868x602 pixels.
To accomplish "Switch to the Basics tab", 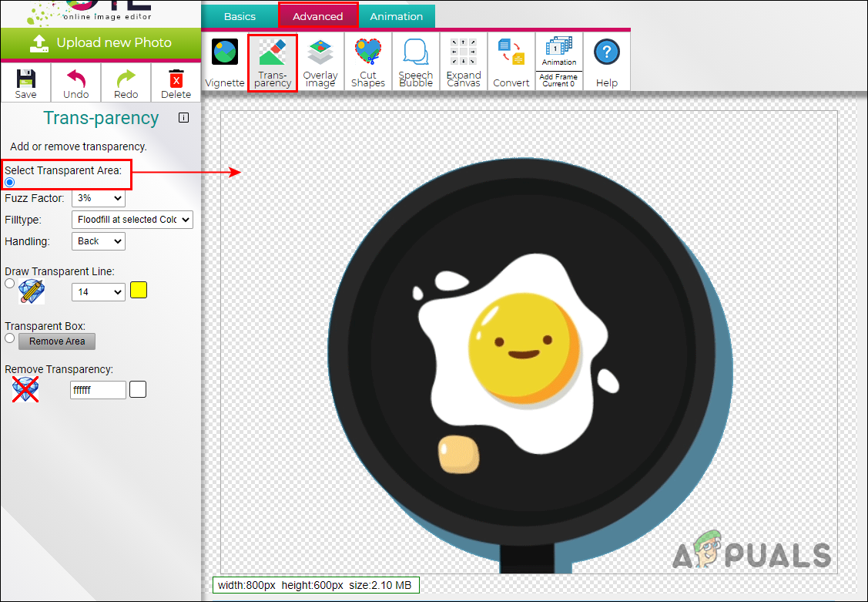I will click(x=240, y=16).
